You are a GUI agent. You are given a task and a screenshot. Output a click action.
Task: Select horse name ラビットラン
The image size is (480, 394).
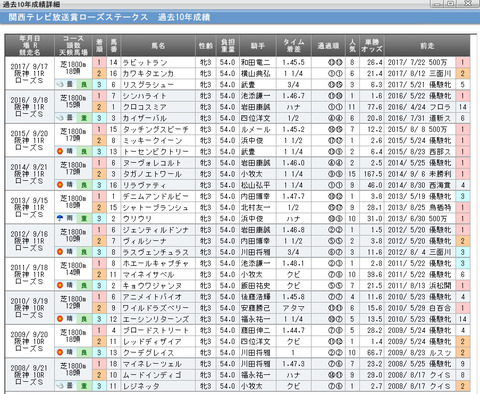145,62
